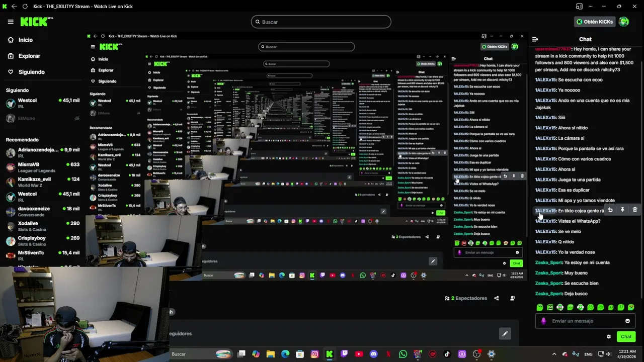
Task: Click the sender of 'Vistes el WhatsApp?'
Action: [x=545, y=221]
